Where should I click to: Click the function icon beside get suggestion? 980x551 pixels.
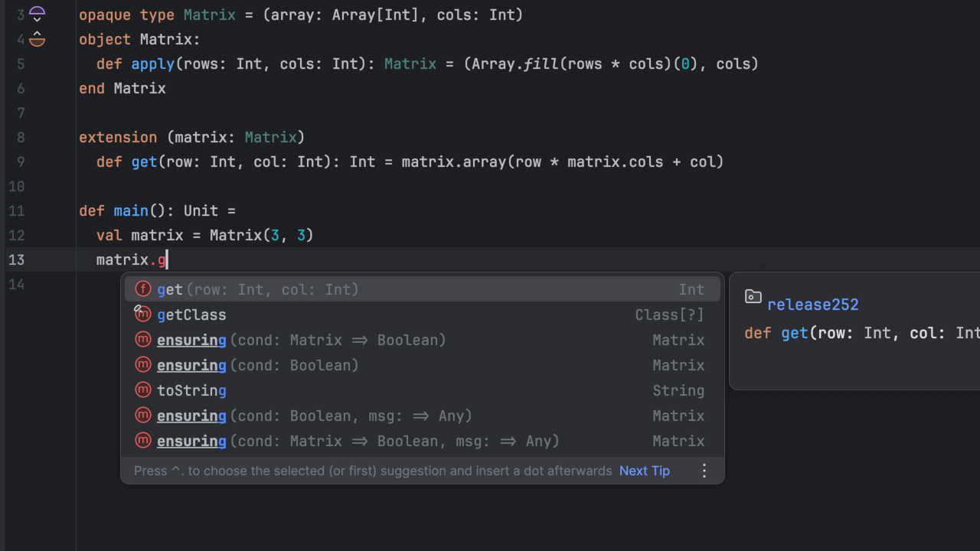click(x=143, y=289)
